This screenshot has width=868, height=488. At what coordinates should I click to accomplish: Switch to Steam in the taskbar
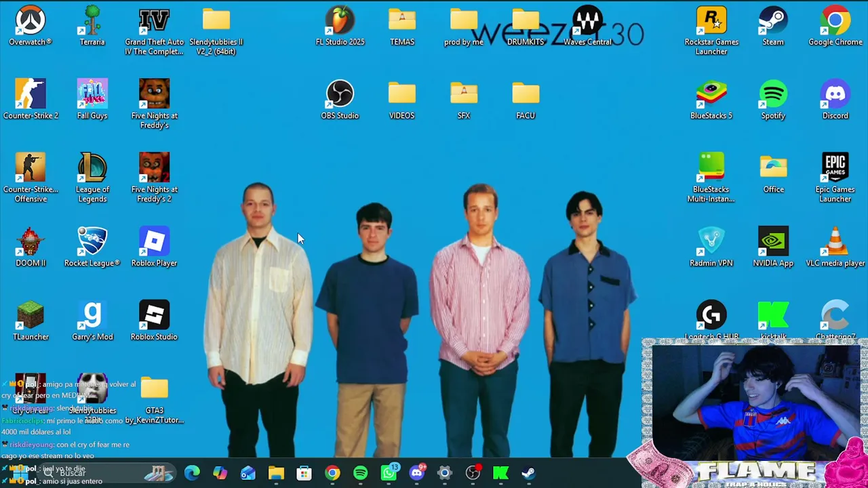(x=529, y=473)
